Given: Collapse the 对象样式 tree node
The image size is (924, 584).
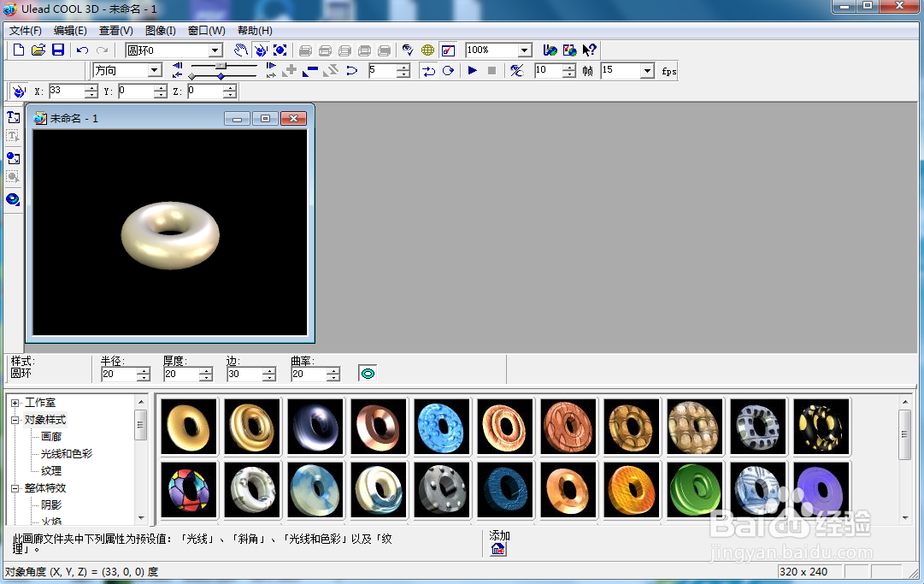Looking at the screenshot, I should tap(15, 420).
